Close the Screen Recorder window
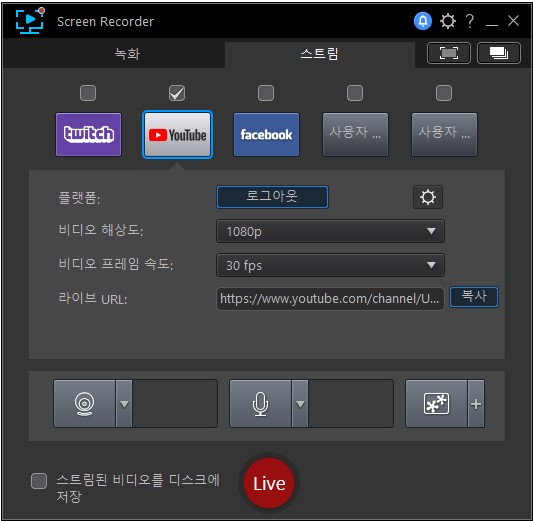Image resolution: width=533 pixels, height=521 pixels. tap(513, 21)
